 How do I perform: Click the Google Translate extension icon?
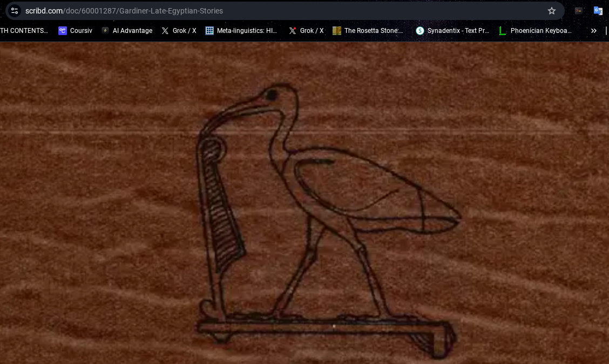click(598, 11)
